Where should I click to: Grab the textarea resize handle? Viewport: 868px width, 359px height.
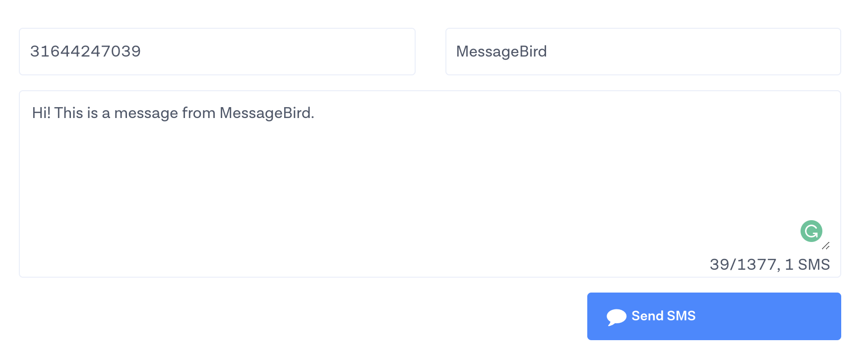[826, 246]
